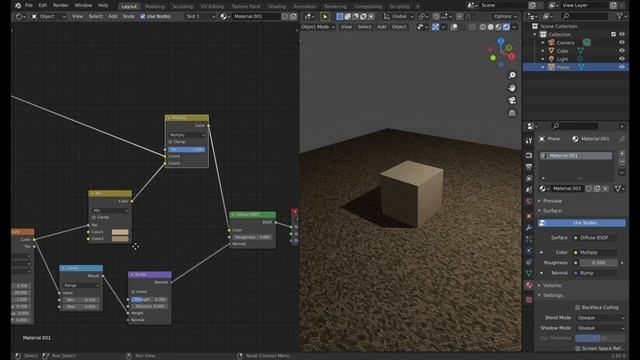
Task: Click the Bump normal link button
Action: 596,273
